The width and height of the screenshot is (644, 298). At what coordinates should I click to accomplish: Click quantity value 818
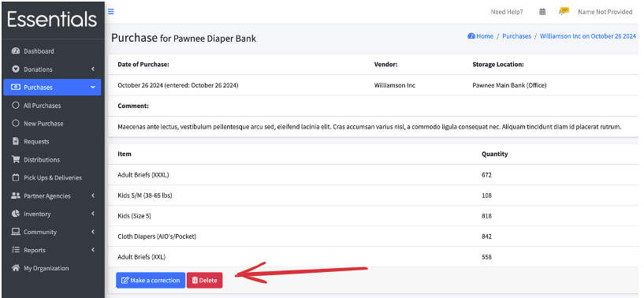tap(486, 216)
